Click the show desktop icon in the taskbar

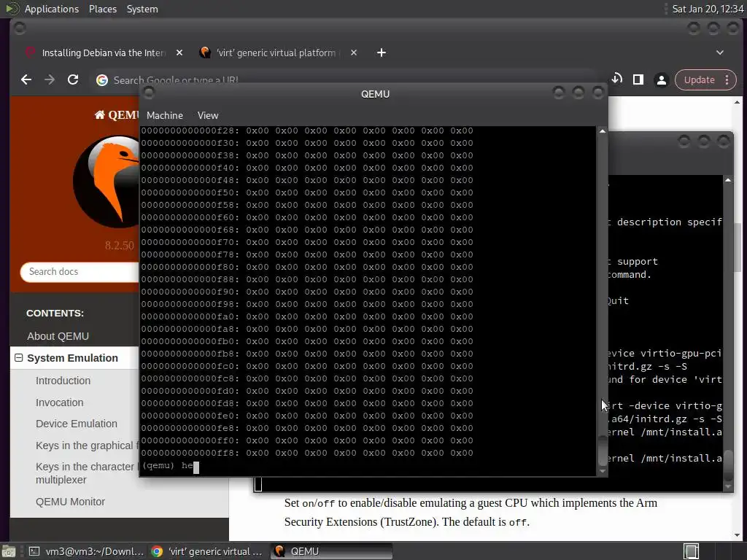pos(8,551)
